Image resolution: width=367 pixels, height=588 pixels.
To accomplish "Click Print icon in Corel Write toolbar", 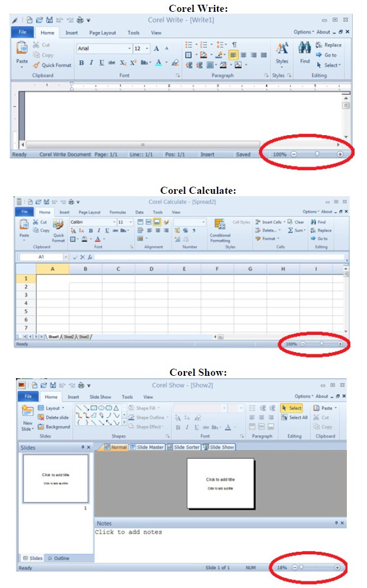I will point(80,20).
